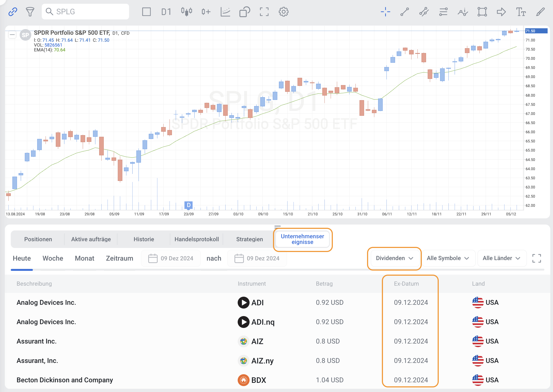Select the crosshair cursor tool
The image size is (553, 392).
[x=385, y=12]
